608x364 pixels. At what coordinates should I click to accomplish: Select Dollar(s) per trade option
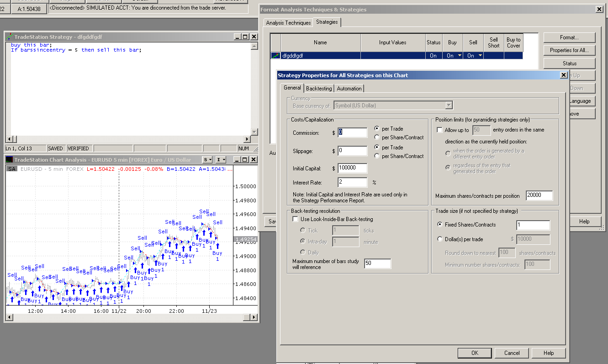point(440,239)
